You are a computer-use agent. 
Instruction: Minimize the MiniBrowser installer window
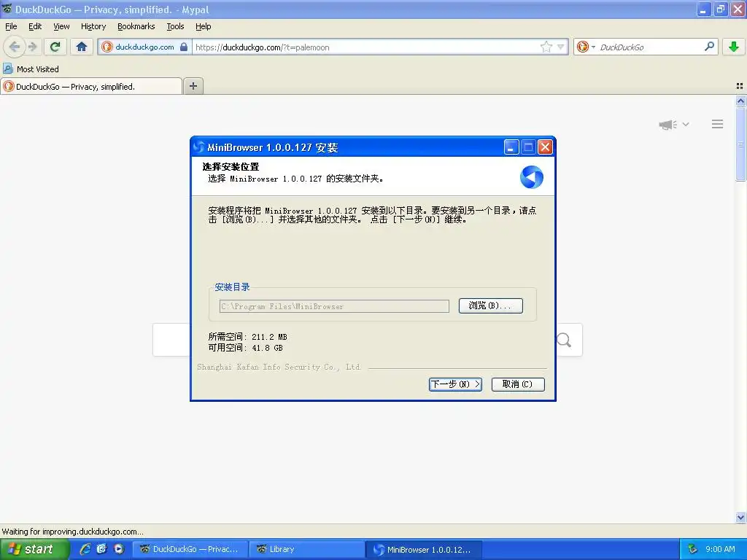point(511,147)
